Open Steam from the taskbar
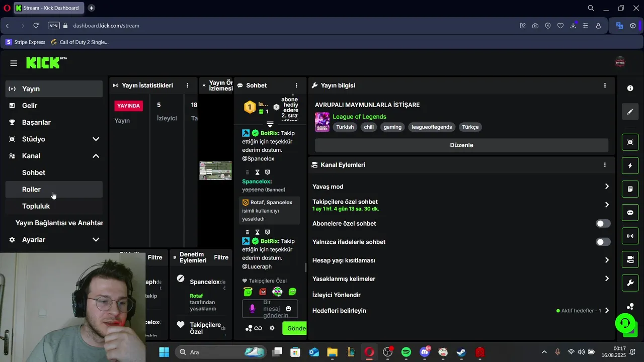Screen dimensions: 644x362 [461, 352]
